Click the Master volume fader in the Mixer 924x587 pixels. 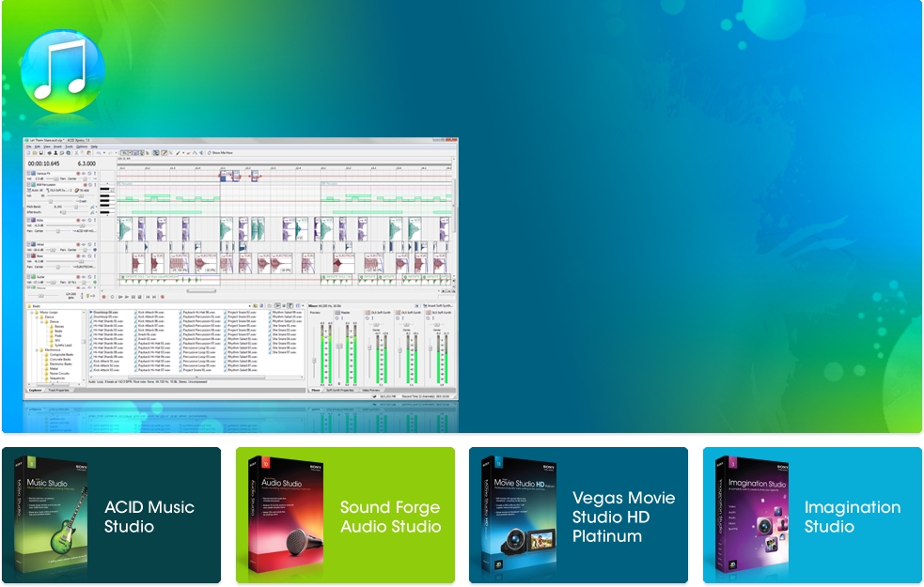[x=339, y=344]
